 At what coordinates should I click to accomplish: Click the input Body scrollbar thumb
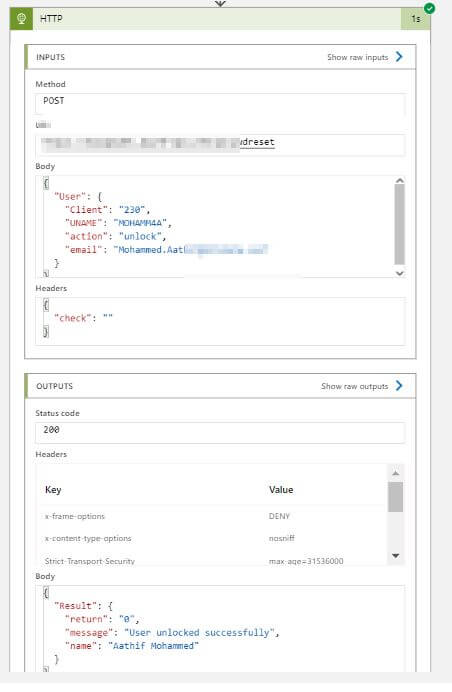tap(399, 224)
